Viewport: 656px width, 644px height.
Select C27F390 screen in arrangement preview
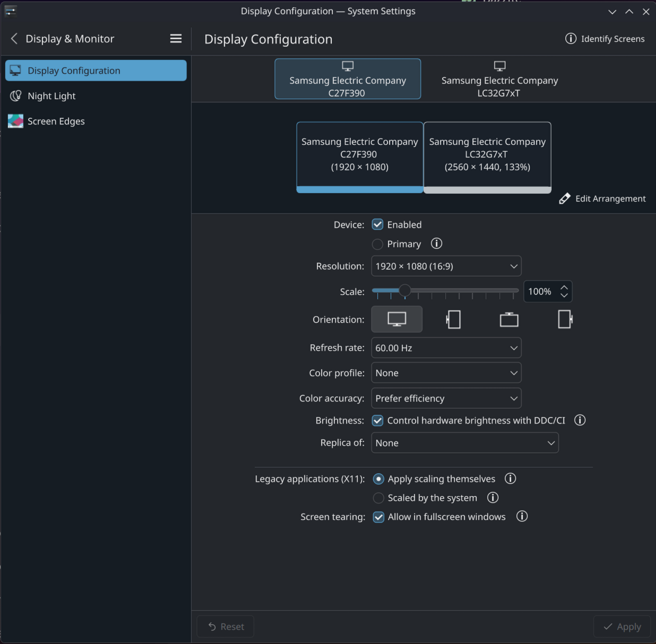(360, 158)
